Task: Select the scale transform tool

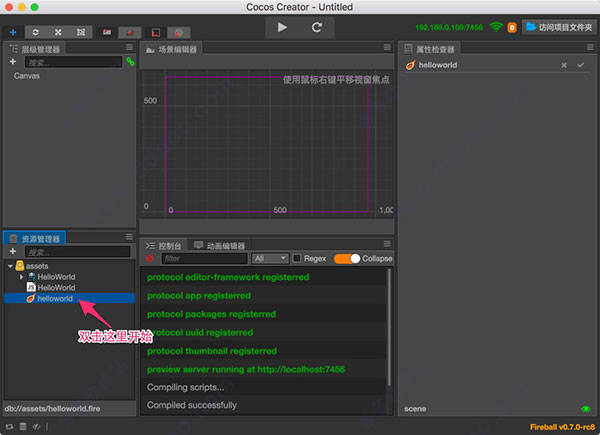Action: (58, 32)
